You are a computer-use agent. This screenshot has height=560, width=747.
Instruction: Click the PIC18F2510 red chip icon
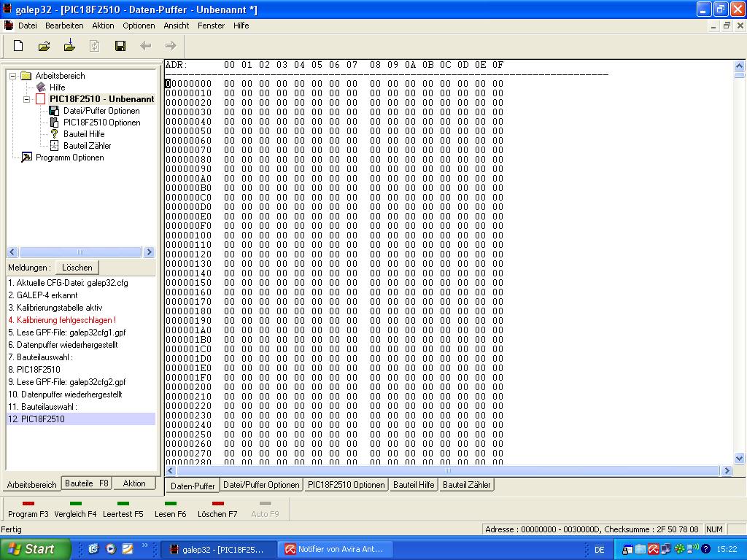pyautogui.click(x=41, y=99)
